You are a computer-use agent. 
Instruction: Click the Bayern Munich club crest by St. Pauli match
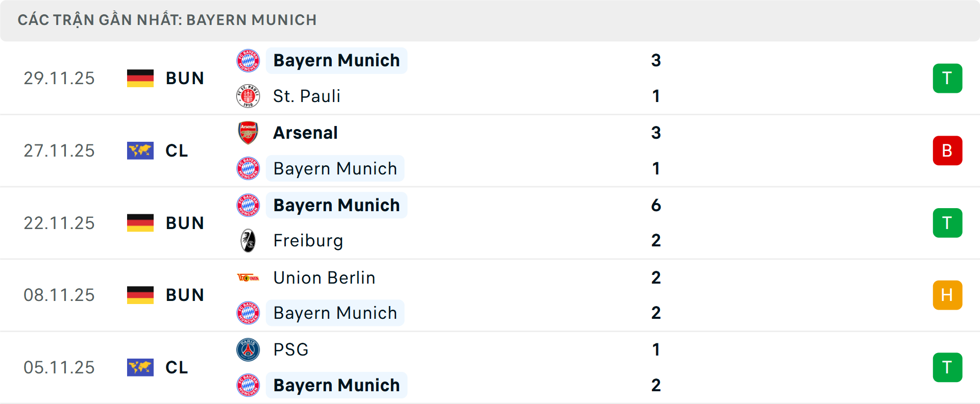pos(249,60)
